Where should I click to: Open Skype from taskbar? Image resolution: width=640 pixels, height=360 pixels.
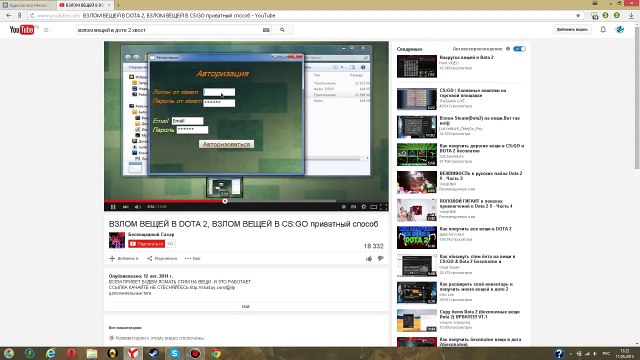point(174,353)
